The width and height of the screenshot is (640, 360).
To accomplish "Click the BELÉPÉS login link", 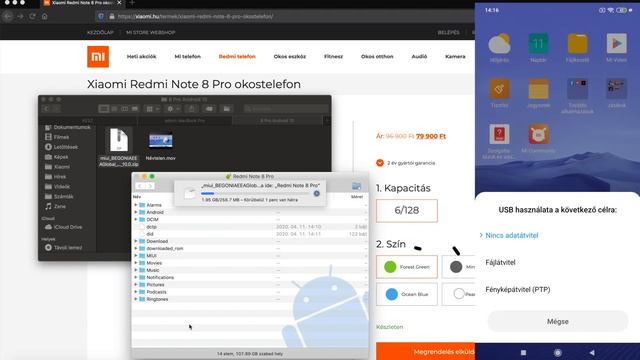I will (x=449, y=32).
